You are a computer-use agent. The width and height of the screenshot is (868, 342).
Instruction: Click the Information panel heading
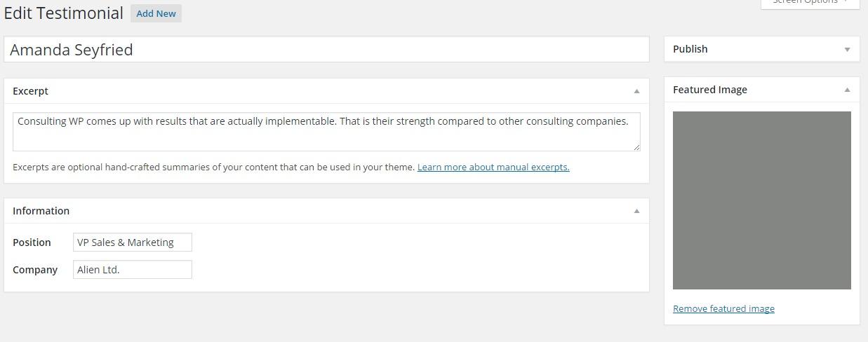coord(41,211)
